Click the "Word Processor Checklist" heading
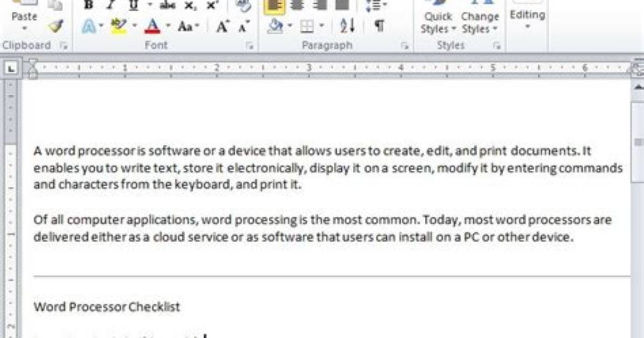 click(x=107, y=307)
